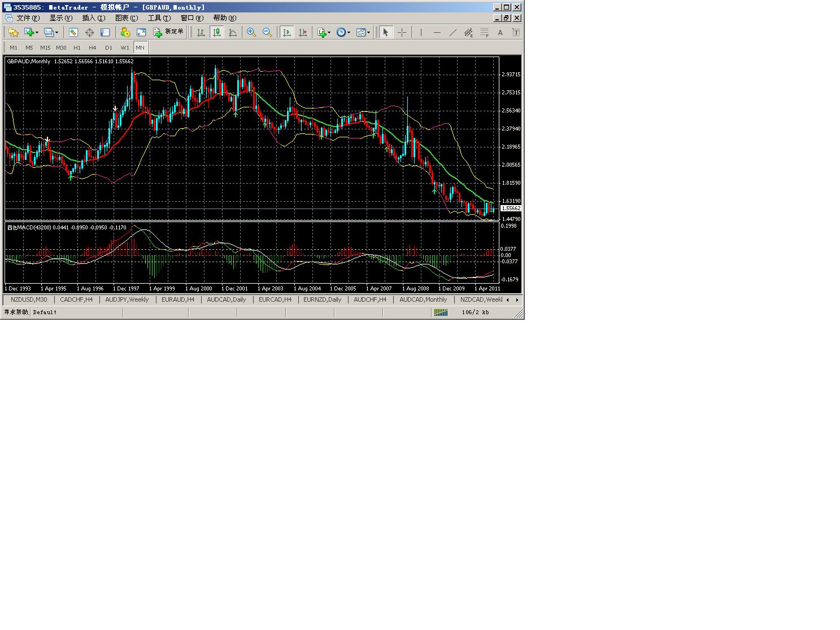Open the 图表 (Charts) menu
This screenshot has width=840, height=630.
pos(127,18)
